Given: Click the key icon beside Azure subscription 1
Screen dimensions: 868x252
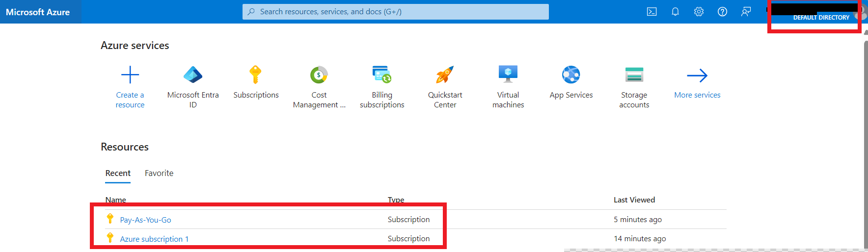Looking at the screenshot, I should [x=110, y=238].
